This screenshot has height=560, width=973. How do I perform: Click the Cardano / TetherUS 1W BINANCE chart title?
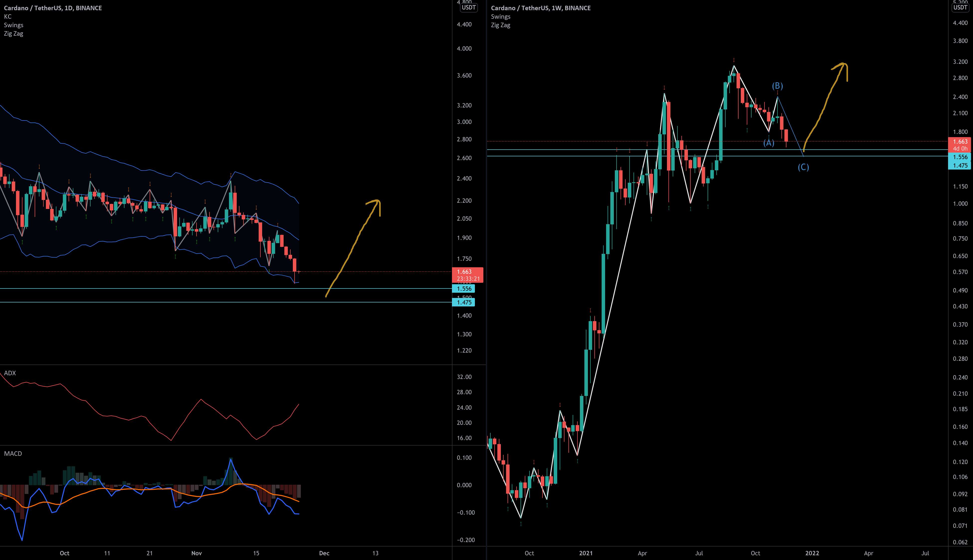point(541,8)
